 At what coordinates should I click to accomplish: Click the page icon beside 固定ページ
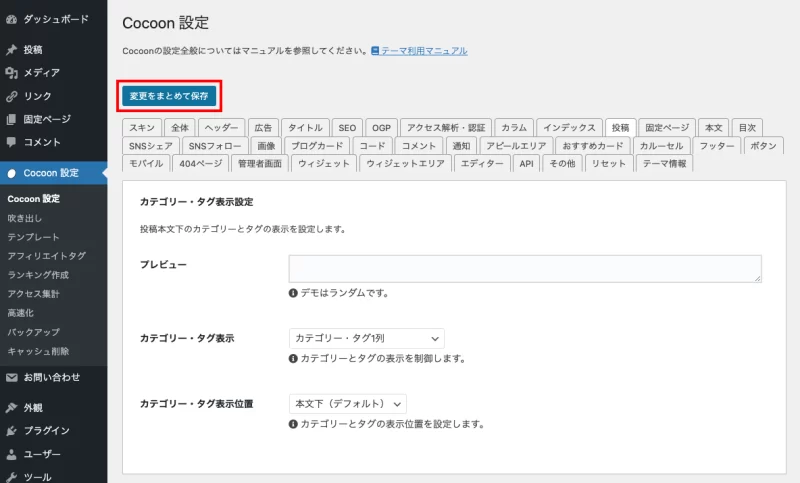coord(11,119)
